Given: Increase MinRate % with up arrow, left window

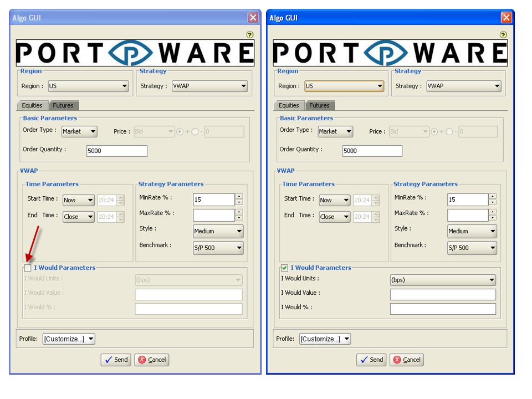Looking at the screenshot, I should tap(239, 196).
